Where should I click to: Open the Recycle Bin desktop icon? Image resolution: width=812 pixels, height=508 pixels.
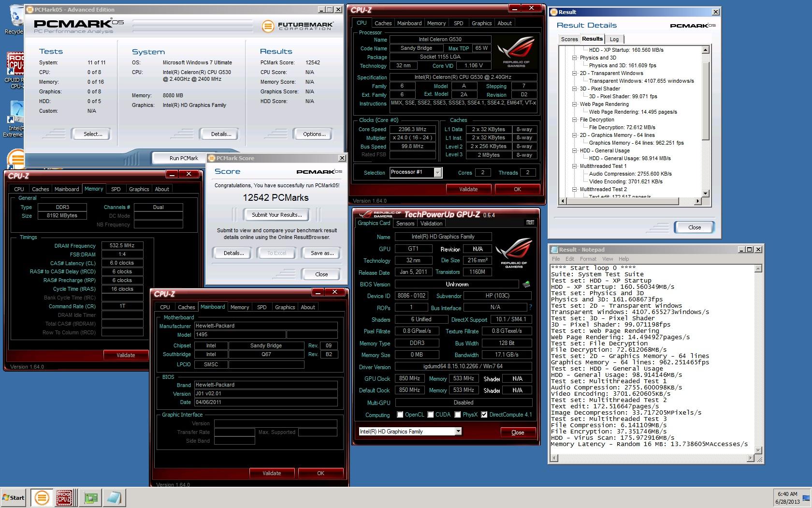(14, 19)
